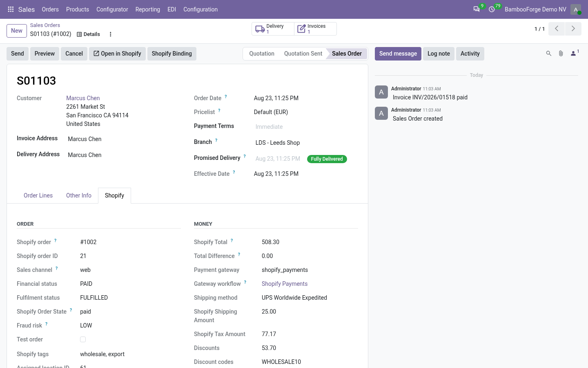The image size is (588, 368).
Task: Go to previous record arrow
Action: 557,29
